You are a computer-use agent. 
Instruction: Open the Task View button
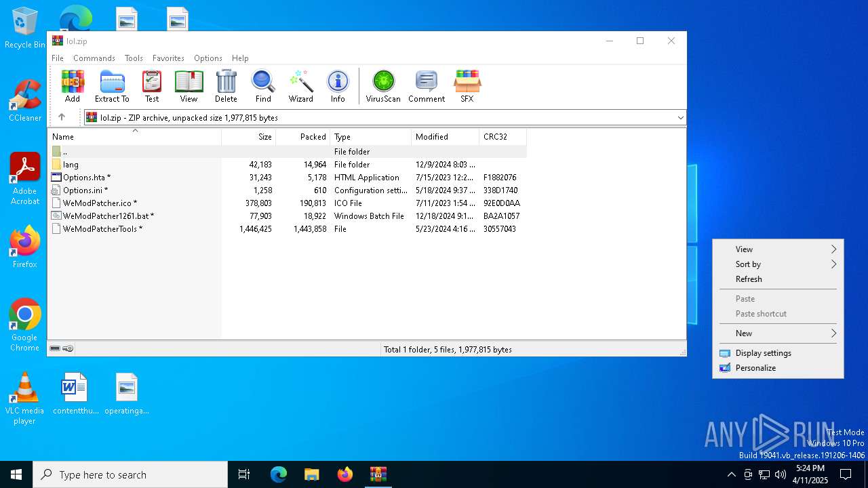click(x=244, y=474)
